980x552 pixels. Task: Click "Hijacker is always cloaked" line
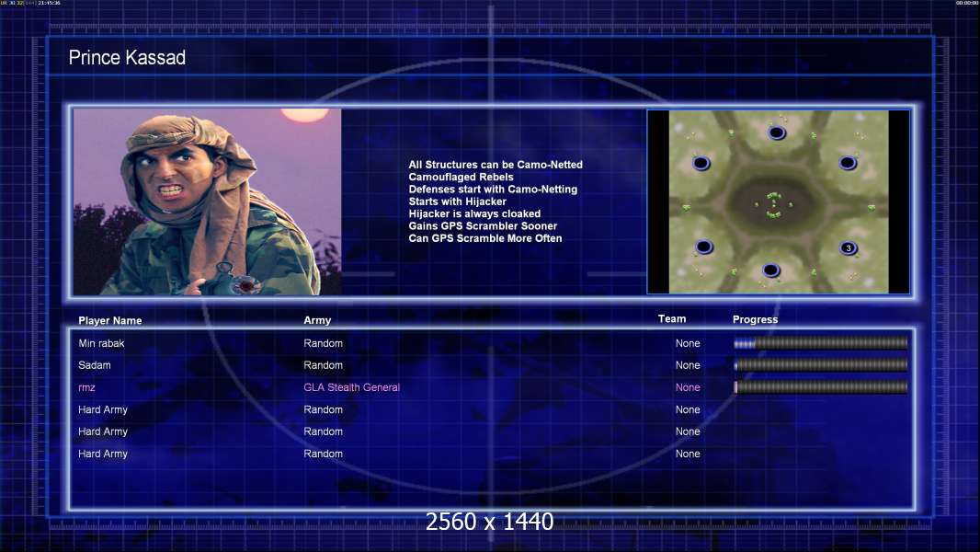coord(474,213)
